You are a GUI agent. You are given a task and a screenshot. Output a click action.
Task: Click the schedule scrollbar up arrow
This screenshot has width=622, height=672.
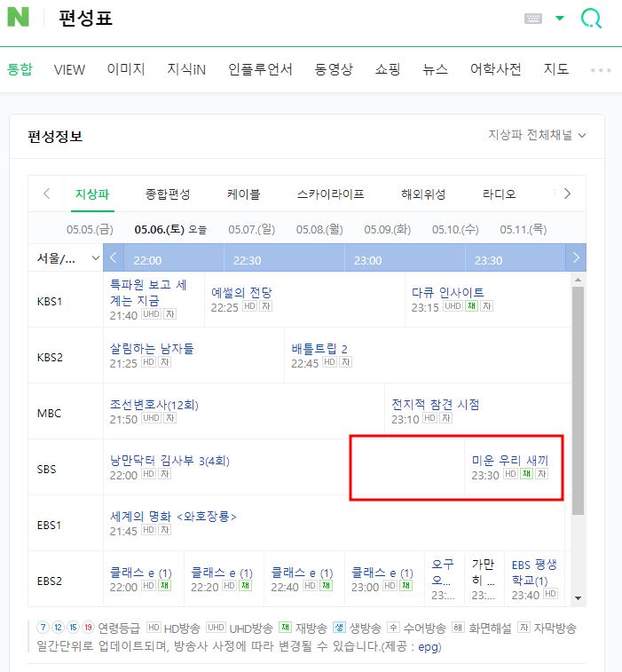pyautogui.click(x=578, y=280)
